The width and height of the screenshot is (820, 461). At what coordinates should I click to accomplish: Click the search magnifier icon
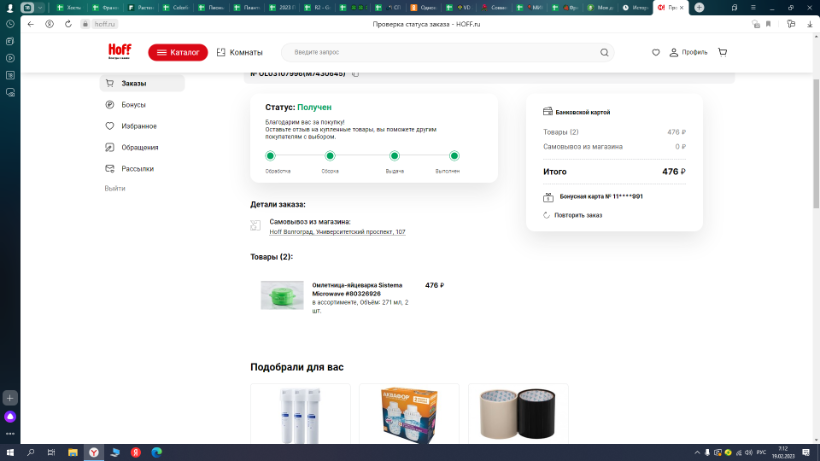604,52
